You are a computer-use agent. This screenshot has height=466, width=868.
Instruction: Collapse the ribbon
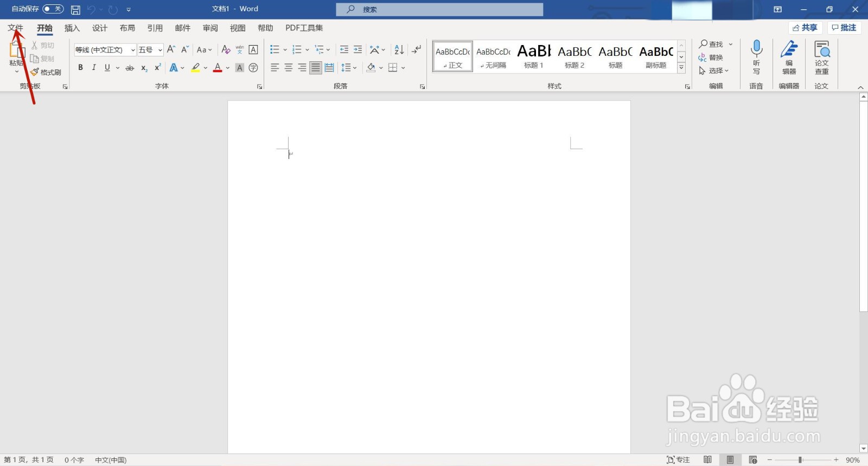click(x=860, y=87)
